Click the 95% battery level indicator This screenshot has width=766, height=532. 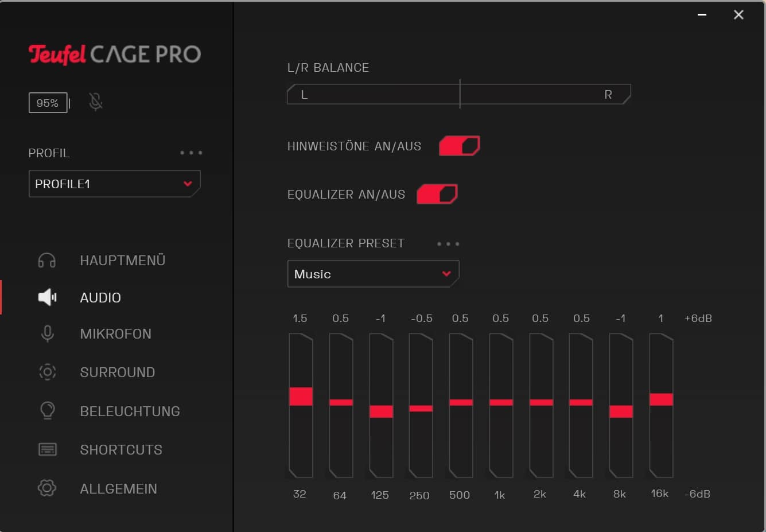pos(48,103)
